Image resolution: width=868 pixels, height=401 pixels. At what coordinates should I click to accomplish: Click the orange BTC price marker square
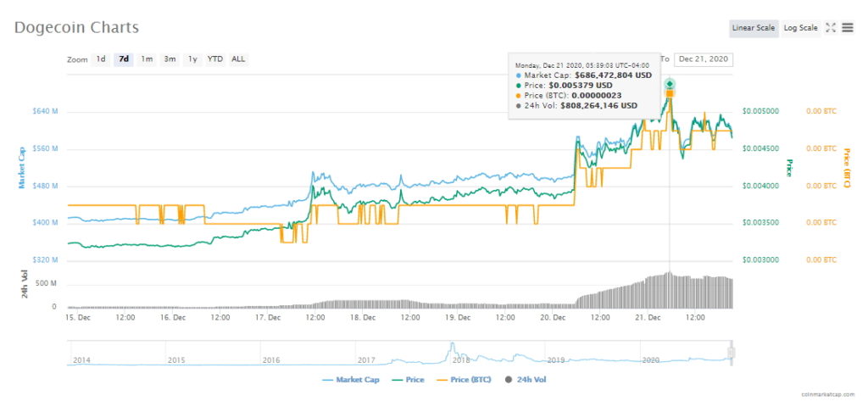670,93
